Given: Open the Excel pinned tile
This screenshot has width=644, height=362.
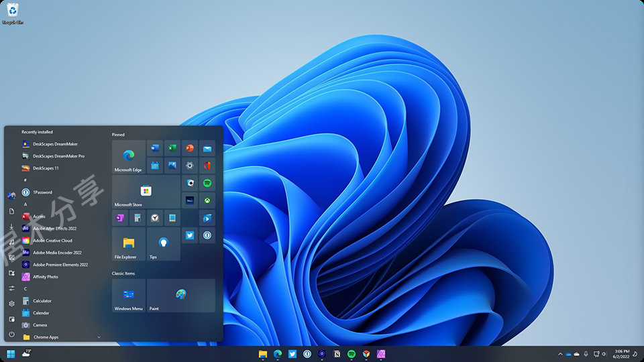Looking at the screenshot, I should pyautogui.click(x=172, y=148).
